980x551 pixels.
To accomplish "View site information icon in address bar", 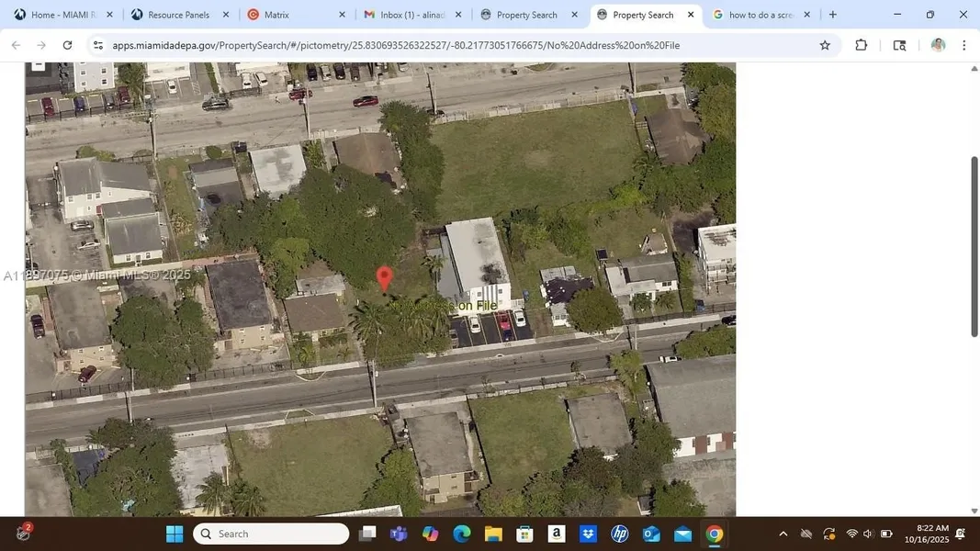I will [97, 45].
